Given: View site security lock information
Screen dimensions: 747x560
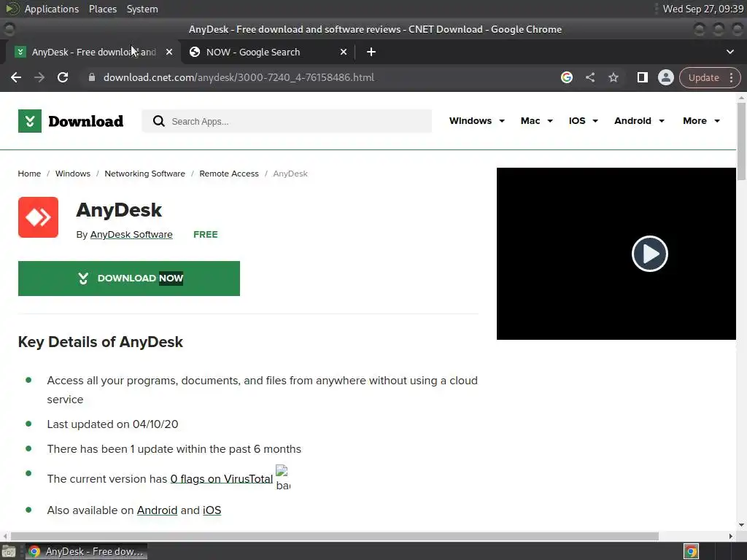Looking at the screenshot, I should point(92,77).
